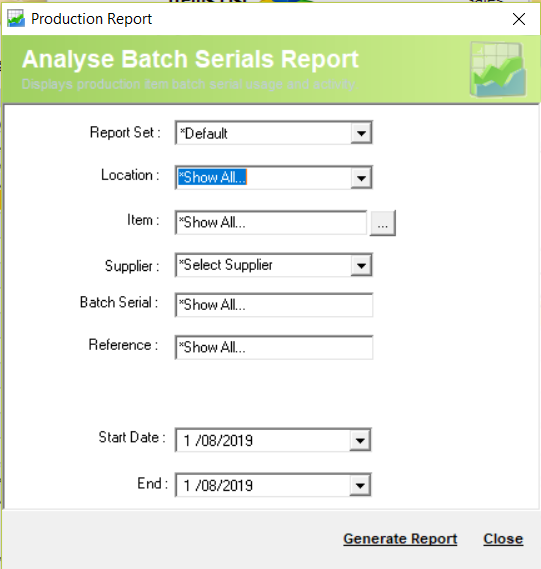This screenshot has height=569, width=541.
Task: Click the Generate Report link
Action: click(400, 539)
